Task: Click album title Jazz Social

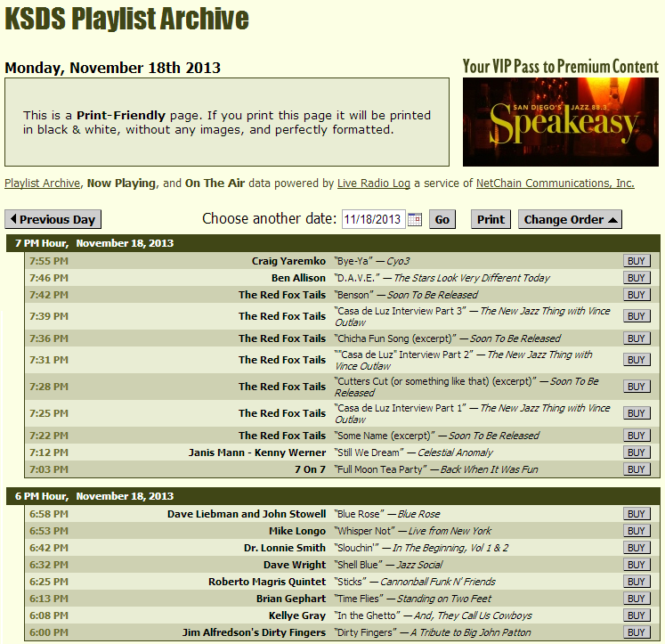Action: [419, 565]
